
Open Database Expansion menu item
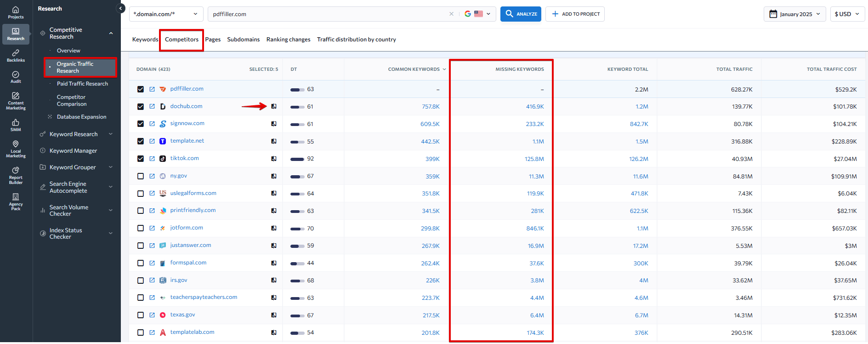81,117
